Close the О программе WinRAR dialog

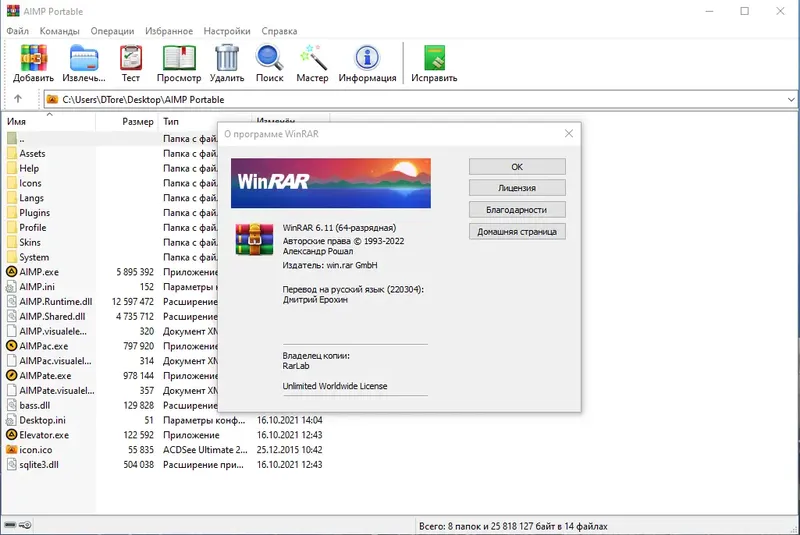click(x=569, y=134)
